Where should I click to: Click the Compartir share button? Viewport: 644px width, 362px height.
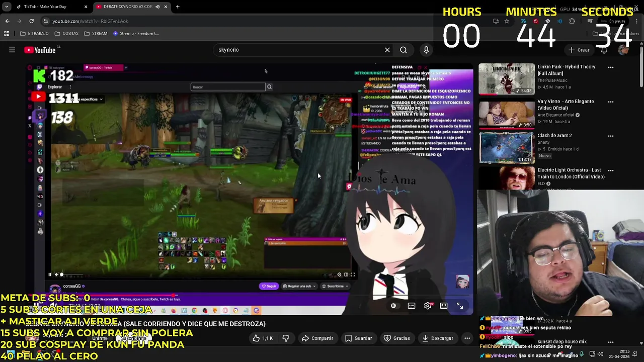(317, 338)
